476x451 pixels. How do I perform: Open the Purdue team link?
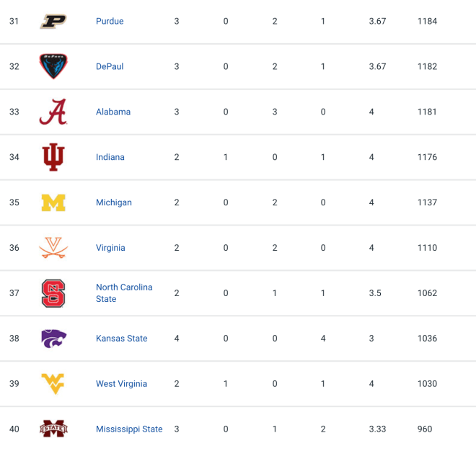(110, 21)
